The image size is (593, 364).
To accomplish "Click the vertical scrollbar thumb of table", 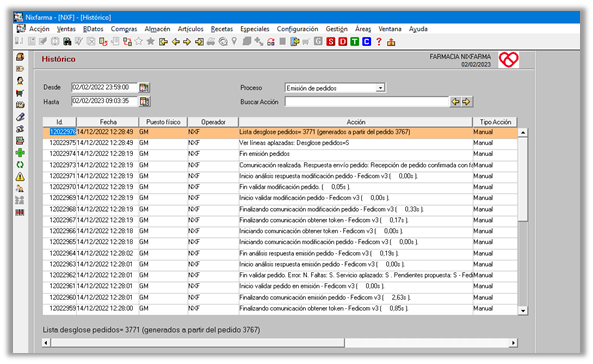I will pyautogui.click(x=523, y=179).
